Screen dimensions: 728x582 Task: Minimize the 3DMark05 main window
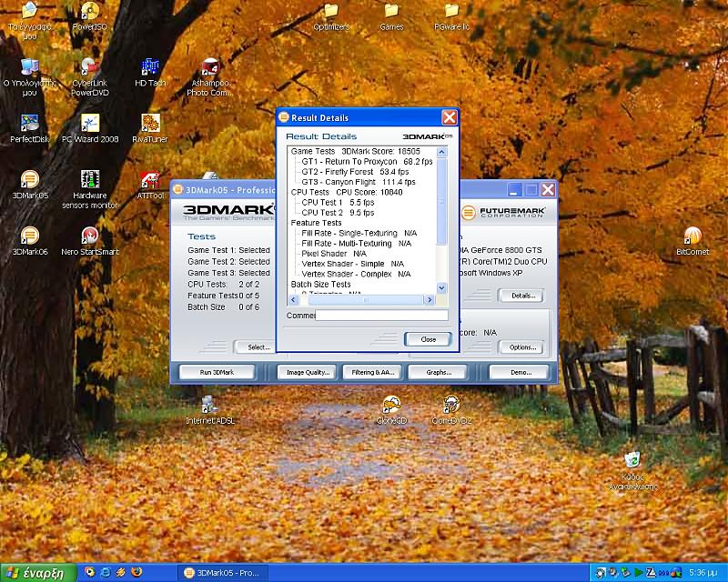point(514,189)
